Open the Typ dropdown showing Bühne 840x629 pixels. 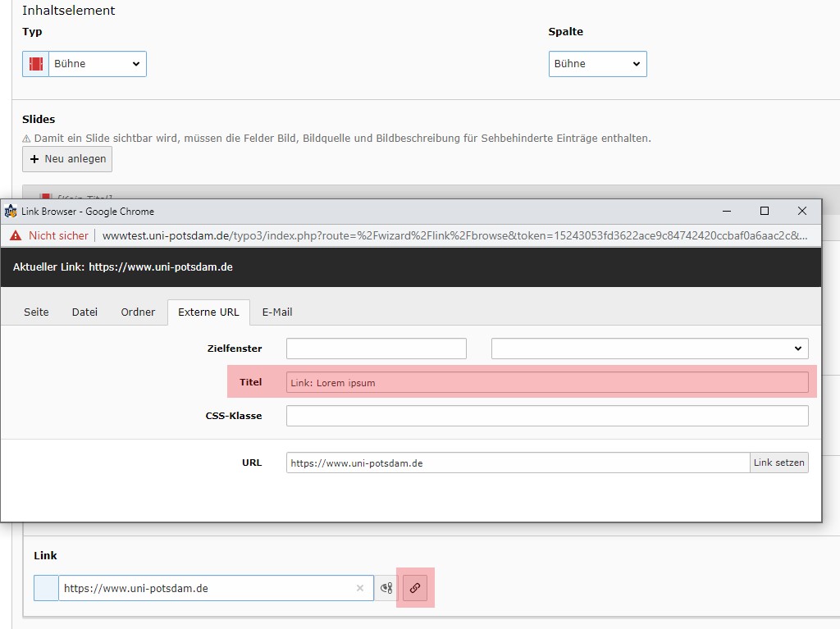(x=97, y=64)
